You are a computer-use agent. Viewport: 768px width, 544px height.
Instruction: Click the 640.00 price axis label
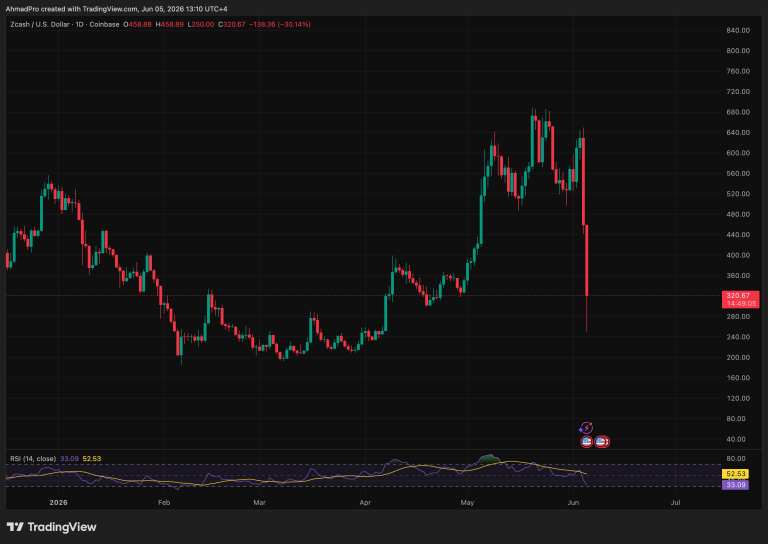tap(738, 133)
